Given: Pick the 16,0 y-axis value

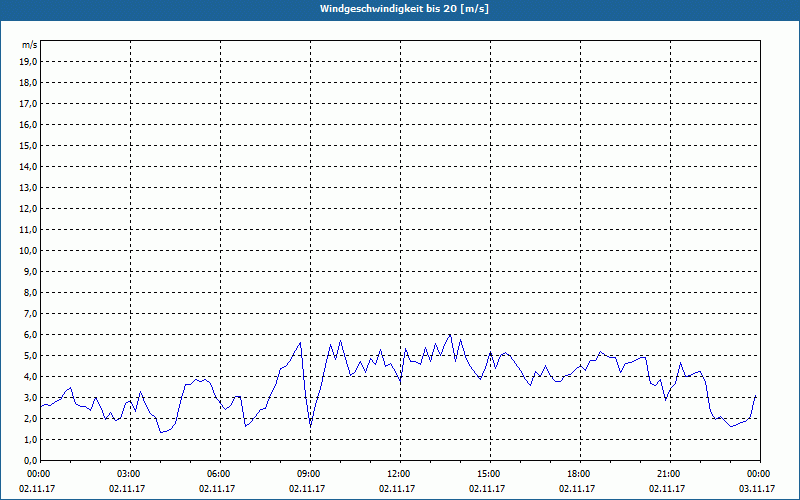Looking at the screenshot, I should [29, 124].
